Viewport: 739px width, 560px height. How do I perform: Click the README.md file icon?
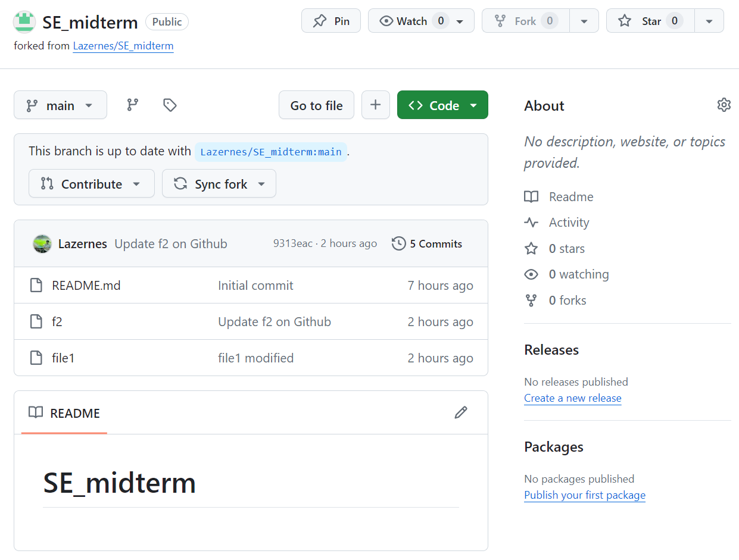coord(36,286)
